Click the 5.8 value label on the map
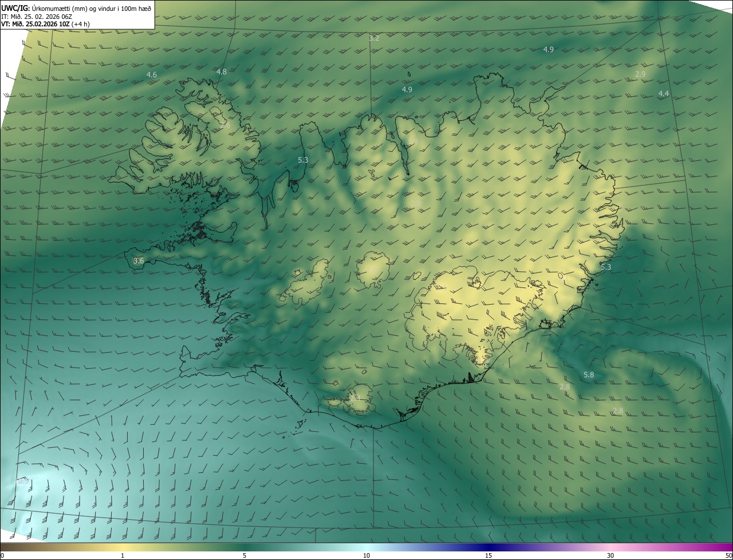The height and width of the screenshot is (560, 733). [x=589, y=375]
